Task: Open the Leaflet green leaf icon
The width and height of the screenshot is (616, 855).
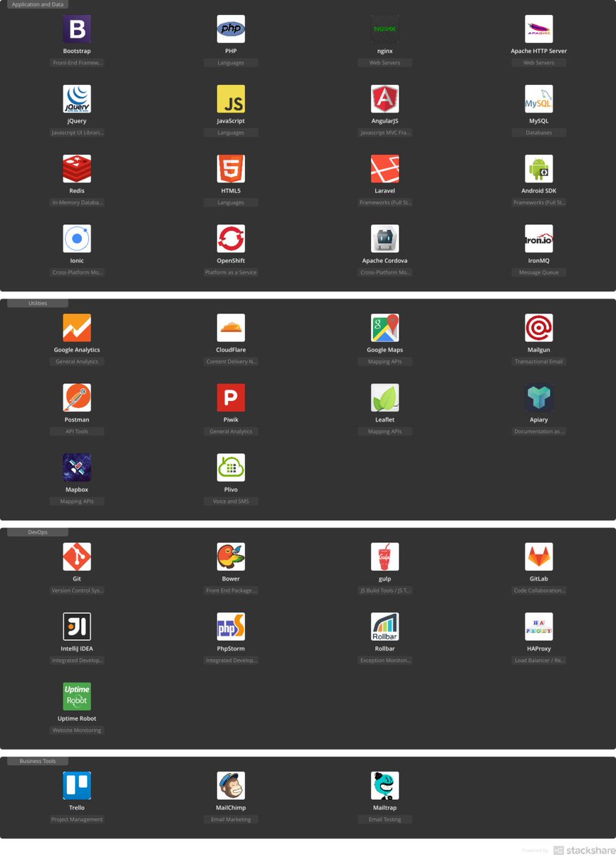Action: 385,398
